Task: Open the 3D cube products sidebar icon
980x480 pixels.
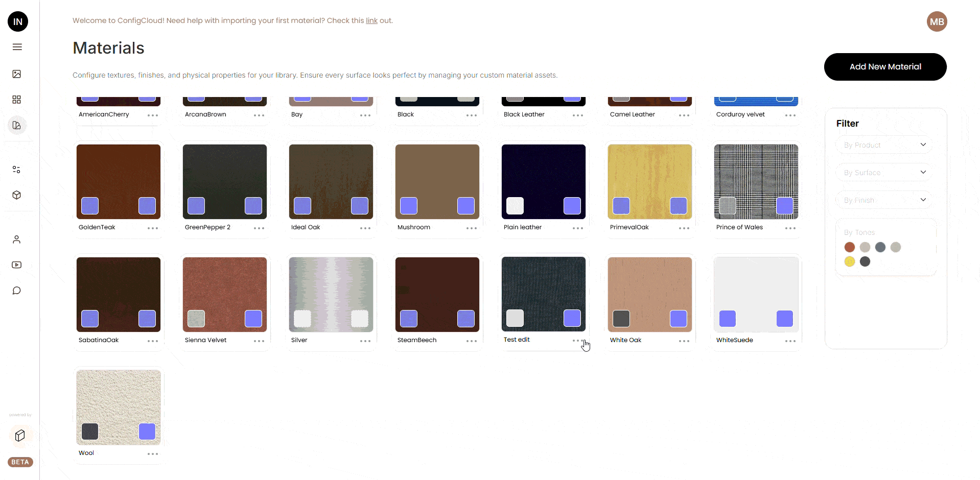Action: tap(17, 195)
